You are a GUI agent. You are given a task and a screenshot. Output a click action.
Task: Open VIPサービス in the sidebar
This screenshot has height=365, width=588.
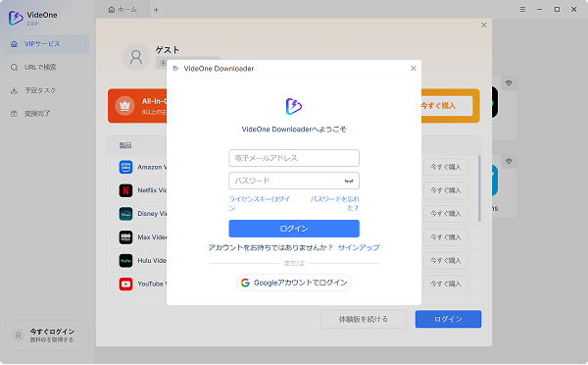(x=47, y=44)
